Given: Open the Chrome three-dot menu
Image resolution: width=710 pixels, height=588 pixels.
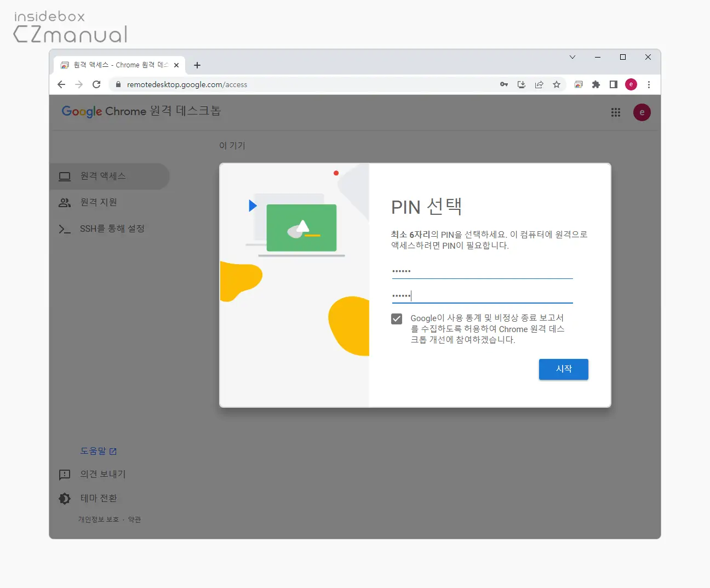Looking at the screenshot, I should (649, 84).
